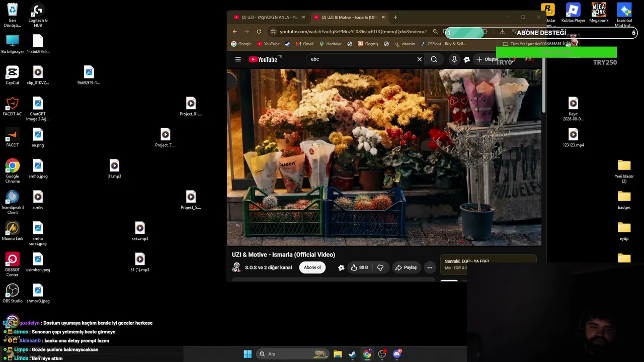Open the Google bookmark
Image resolution: width=644 pixels, height=362 pixels.
click(x=242, y=44)
